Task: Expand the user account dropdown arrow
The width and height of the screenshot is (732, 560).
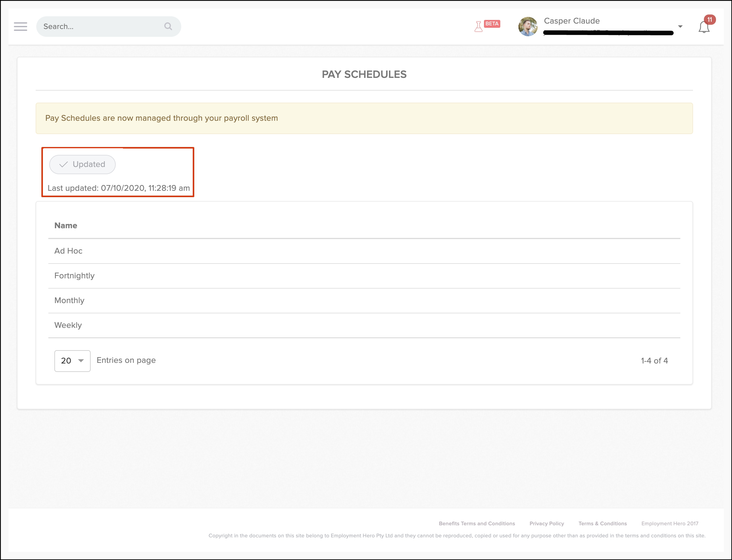Action: coord(680,26)
